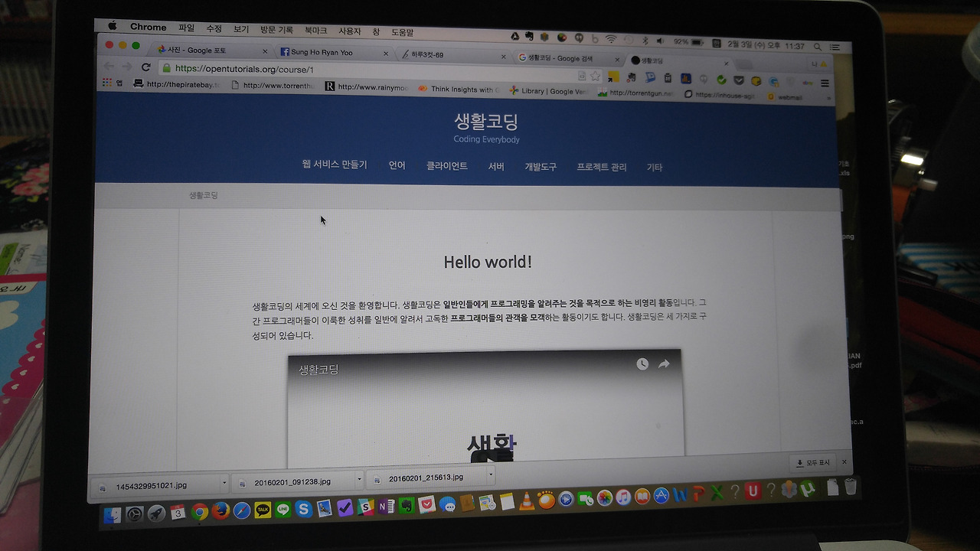Screen dimensions: 980x551
Task: Open the Notification Center icon
Action: click(x=836, y=47)
